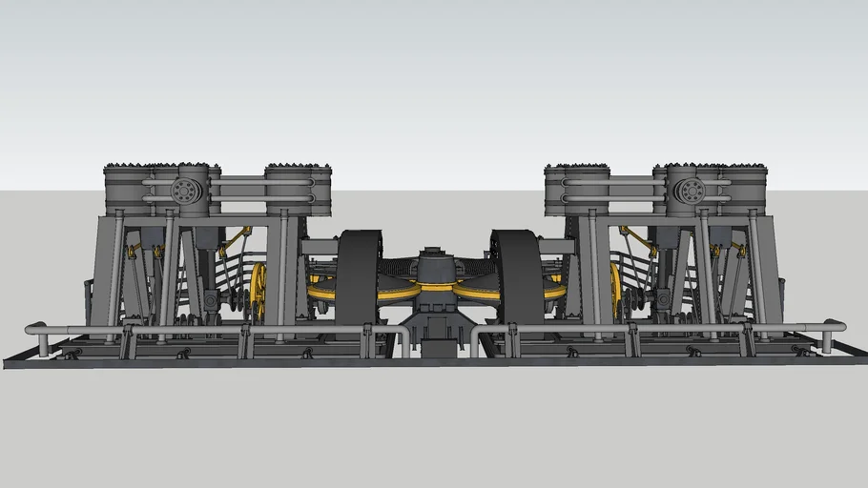The image size is (868, 488).
Task: Select the bolted round flange on left engine
Action: tap(183, 192)
